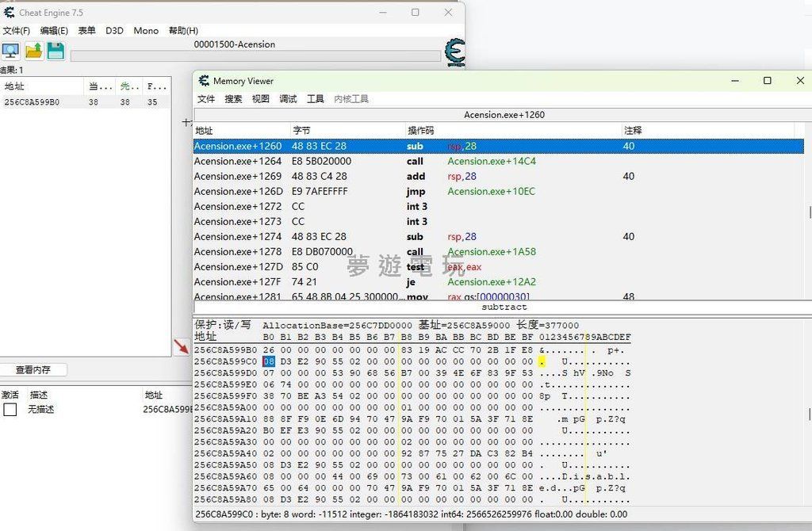
Task: Open the Mono menu in Cheat Engine
Action: point(146,31)
